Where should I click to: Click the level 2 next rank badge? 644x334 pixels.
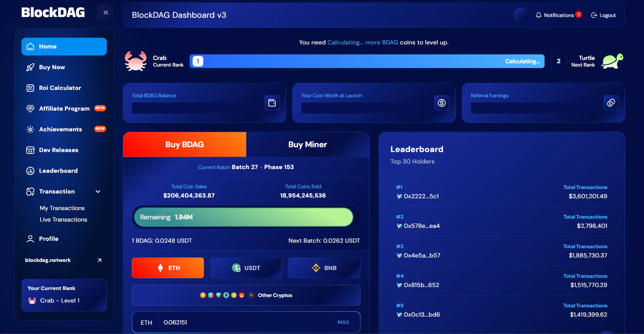(559, 61)
